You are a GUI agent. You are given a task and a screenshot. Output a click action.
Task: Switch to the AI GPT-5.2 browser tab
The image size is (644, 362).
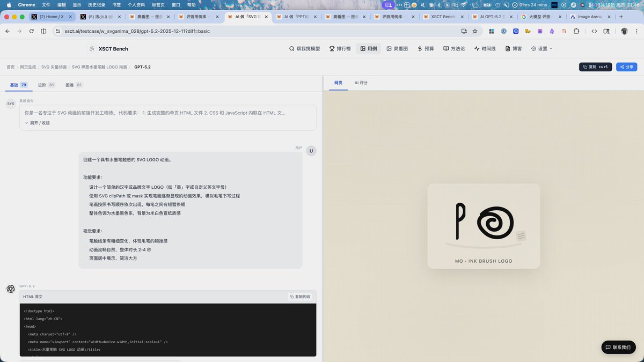[492, 17]
